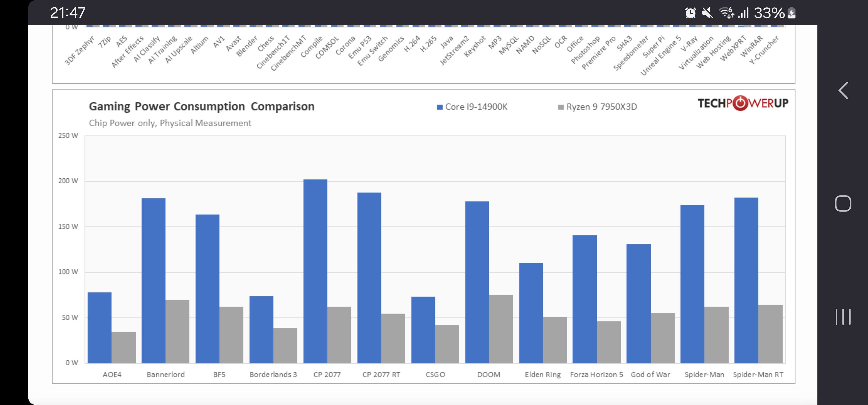868x405 pixels.
Task: Tap the 250 W axis value
Action: (x=68, y=136)
